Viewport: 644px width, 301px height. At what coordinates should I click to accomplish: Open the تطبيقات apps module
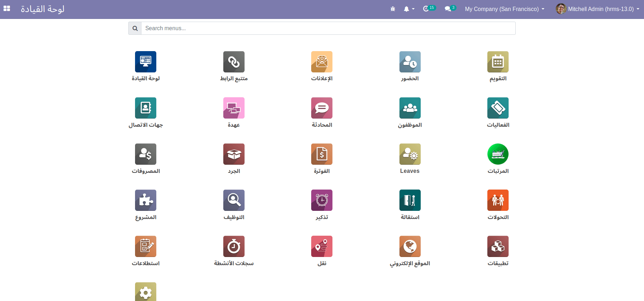(x=498, y=246)
